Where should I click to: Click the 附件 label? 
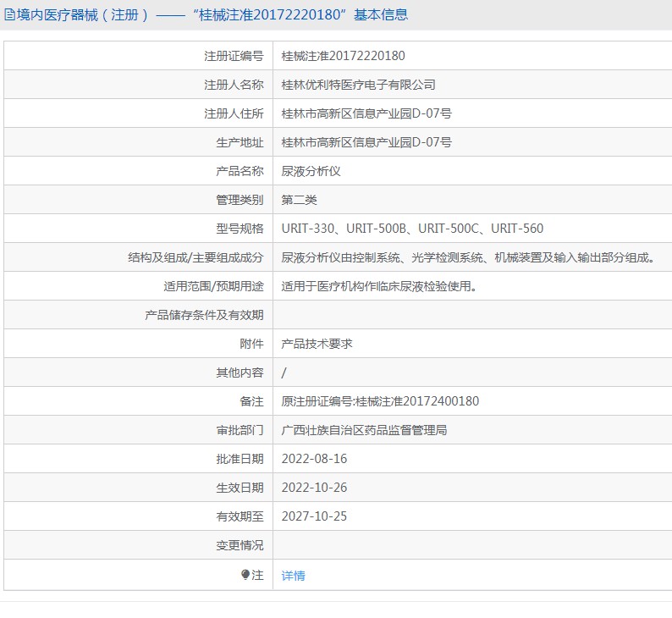pyautogui.click(x=251, y=344)
